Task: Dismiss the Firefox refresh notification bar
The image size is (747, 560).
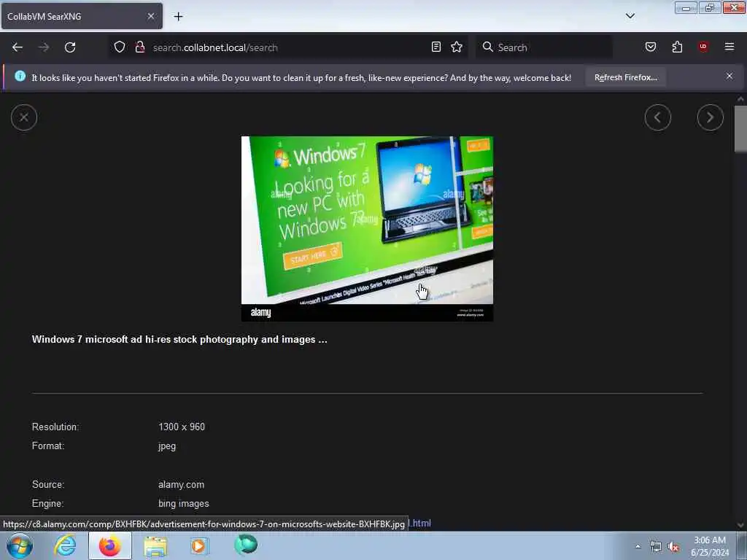Action: pos(729,76)
